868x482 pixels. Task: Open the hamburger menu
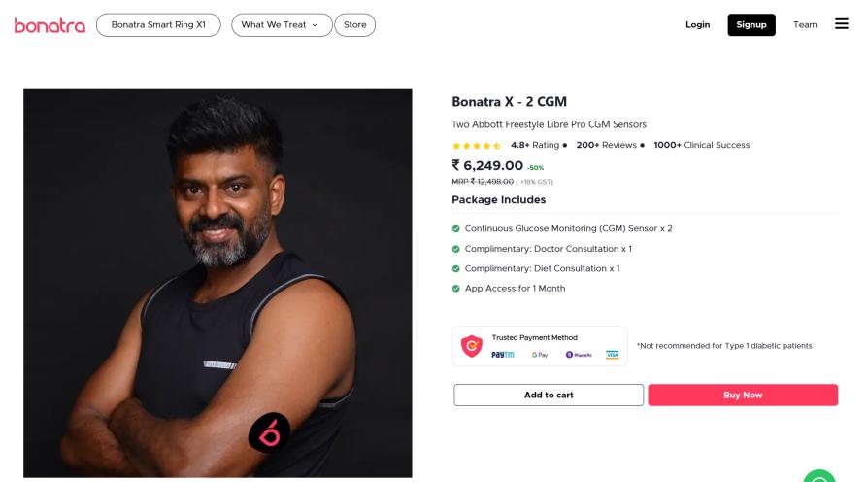pyautogui.click(x=842, y=24)
